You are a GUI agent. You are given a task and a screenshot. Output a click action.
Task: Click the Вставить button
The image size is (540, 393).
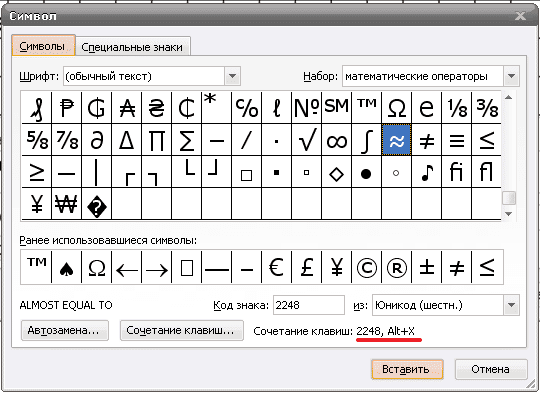(407, 370)
